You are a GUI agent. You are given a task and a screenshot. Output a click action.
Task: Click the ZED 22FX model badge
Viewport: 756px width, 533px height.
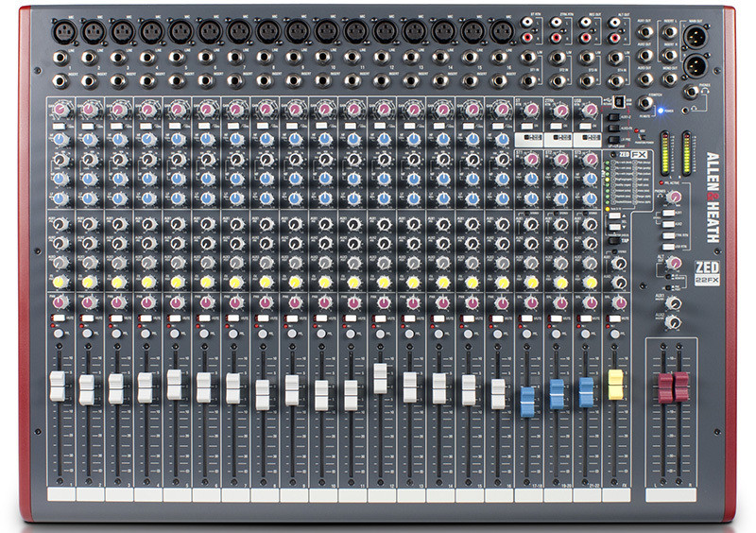707,273
